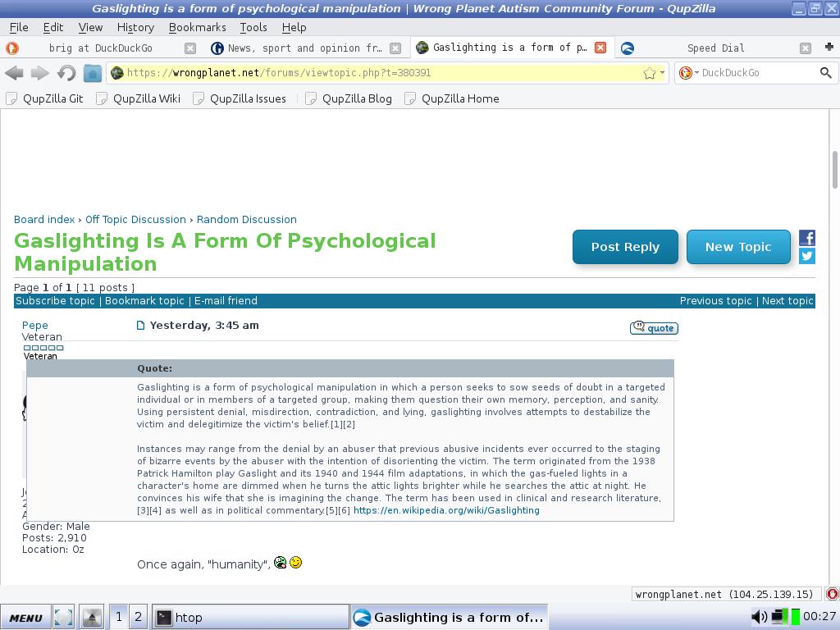Click the volume speaker tray icon

pyautogui.click(x=759, y=617)
